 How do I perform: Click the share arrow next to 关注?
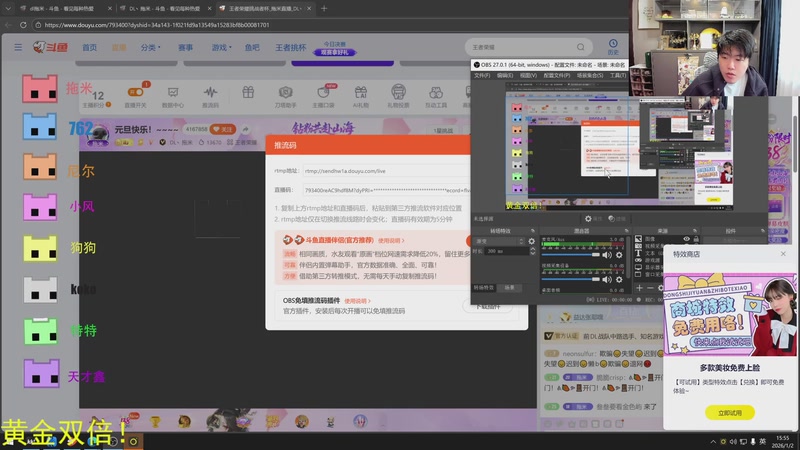click(x=245, y=130)
